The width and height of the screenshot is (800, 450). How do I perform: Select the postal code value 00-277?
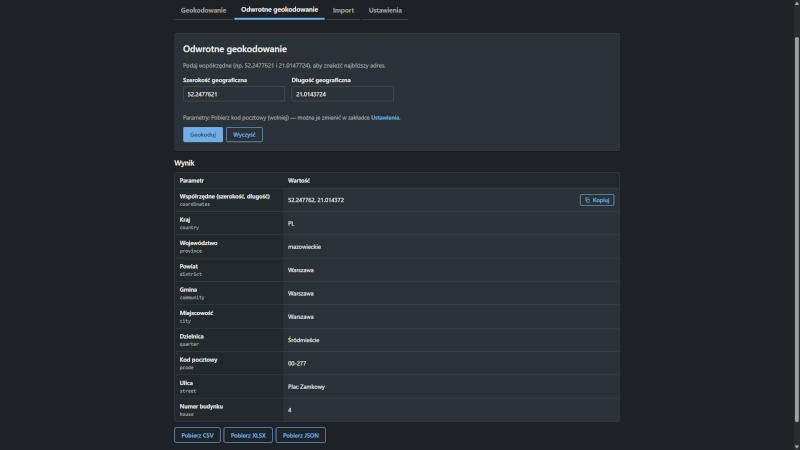297,364
